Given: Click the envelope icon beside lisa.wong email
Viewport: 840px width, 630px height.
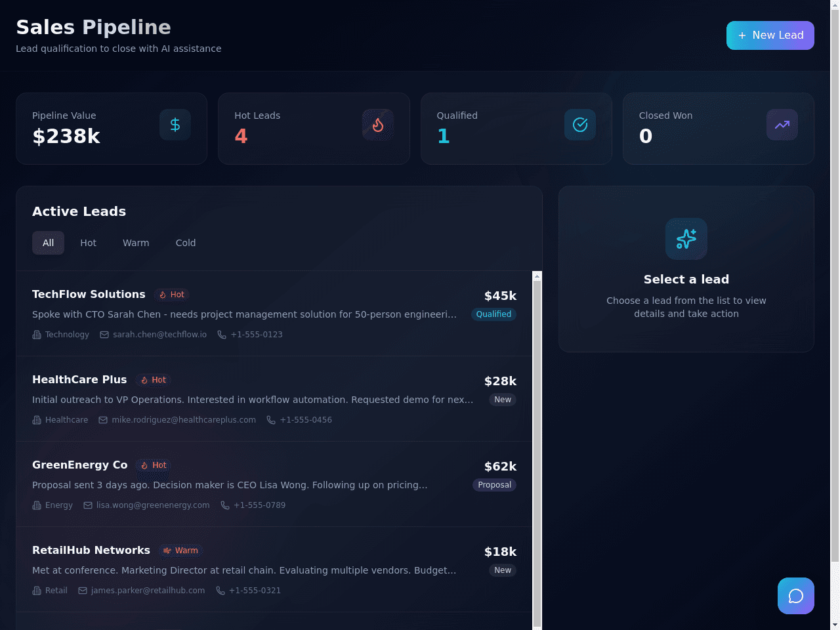Looking at the screenshot, I should (88, 505).
